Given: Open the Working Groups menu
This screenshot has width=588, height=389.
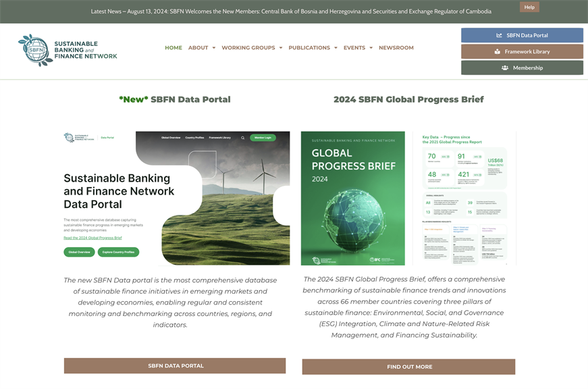Looking at the screenshot, I should tap(248, 48).
